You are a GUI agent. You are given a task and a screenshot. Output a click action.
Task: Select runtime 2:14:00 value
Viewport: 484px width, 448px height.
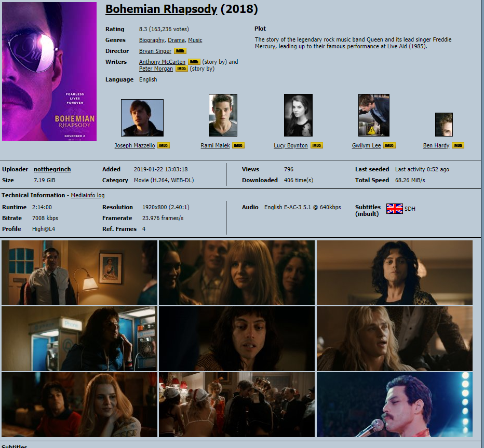[42, 207]
